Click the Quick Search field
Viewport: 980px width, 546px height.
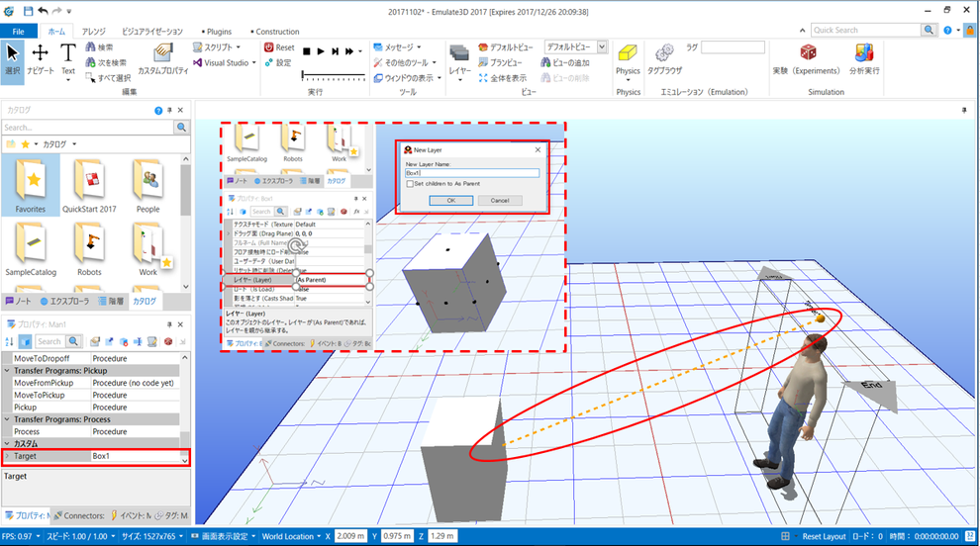(865, 30)
